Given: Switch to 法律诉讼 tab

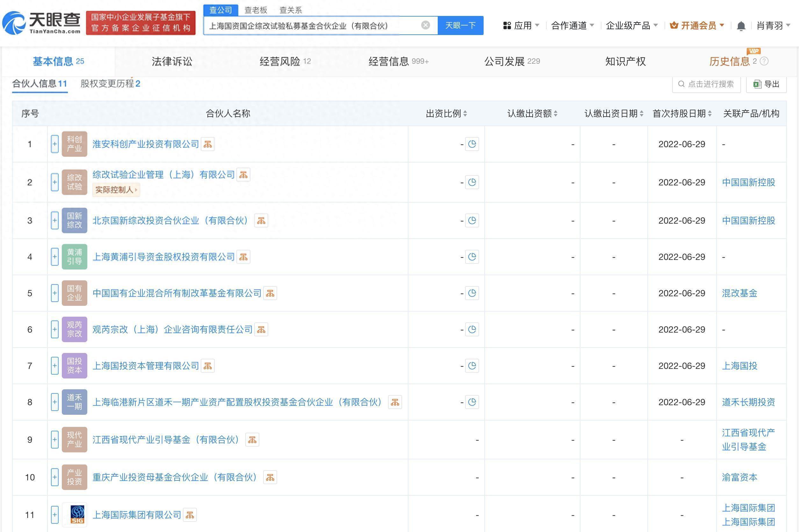Looking at the screenshot, I should (172, 61).
